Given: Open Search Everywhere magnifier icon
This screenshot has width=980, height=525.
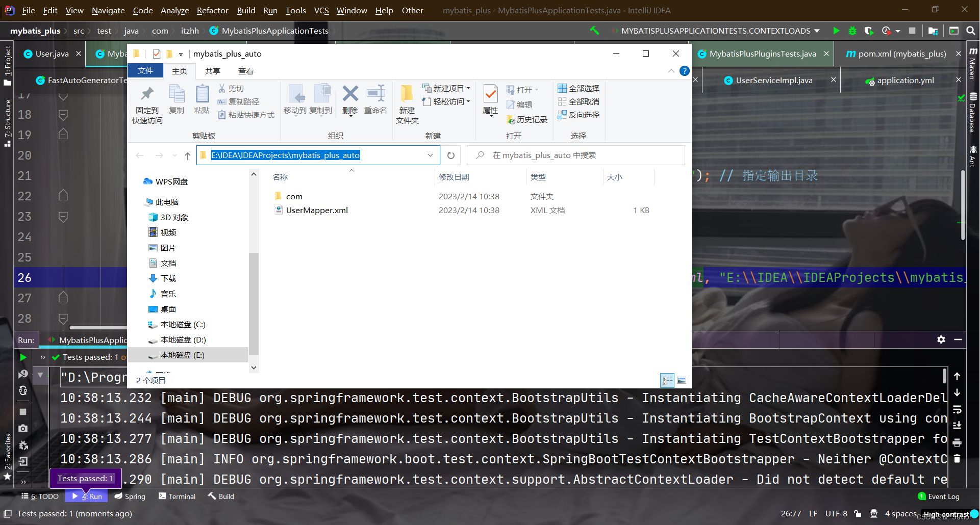Looking at the screenshot, I should (x=971, y=31).
